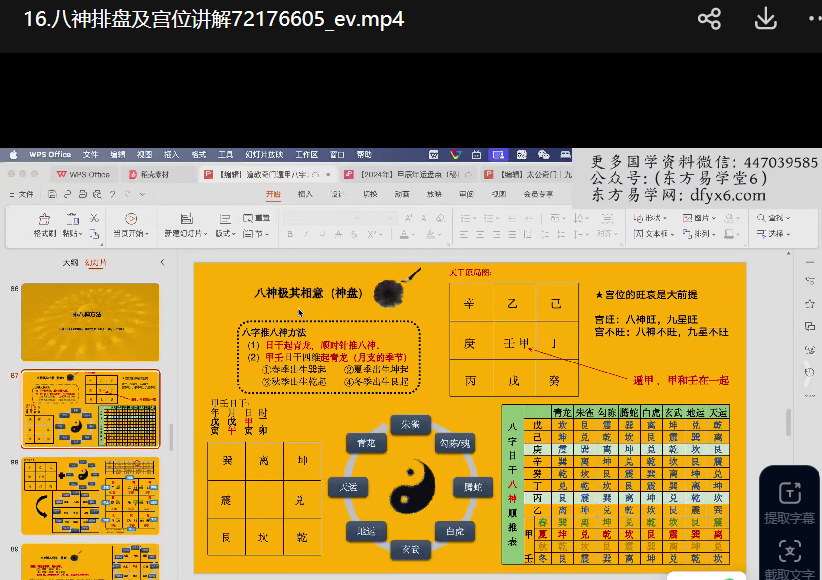822x580 pixels.
Task: Collapse the slide thumbnail panel with the chevron
Action: click(162, 262)
